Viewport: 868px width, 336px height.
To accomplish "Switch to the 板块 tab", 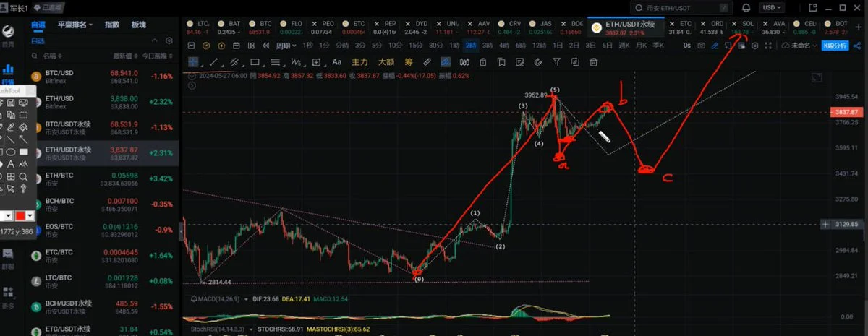I will (139, 25).
